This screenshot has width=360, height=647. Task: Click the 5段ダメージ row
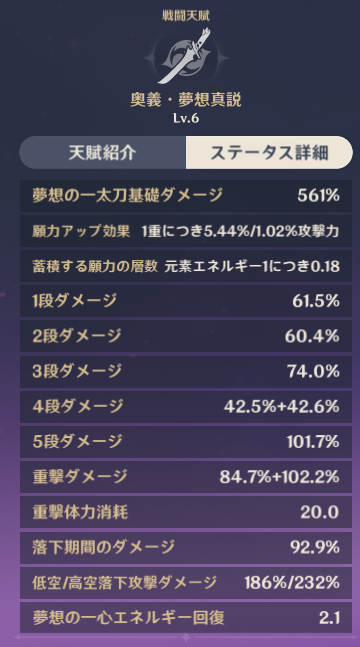click(x=186, y=442)
